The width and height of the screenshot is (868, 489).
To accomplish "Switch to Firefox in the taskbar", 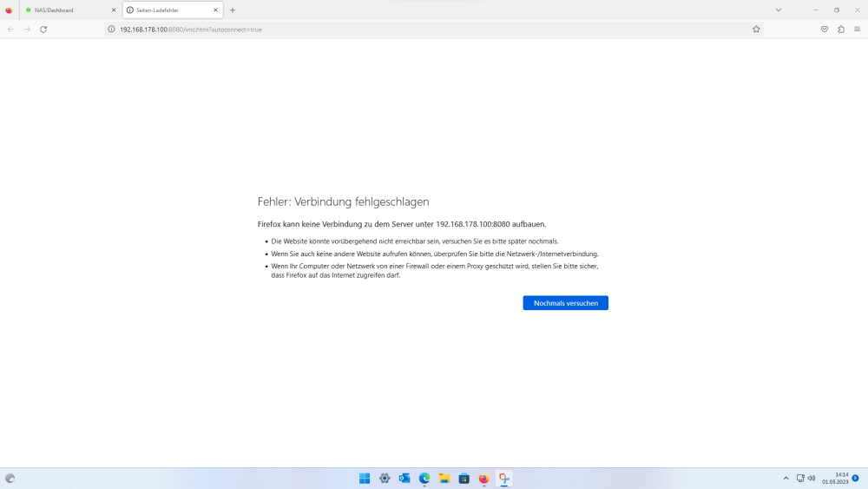I will tap(483, 479).
